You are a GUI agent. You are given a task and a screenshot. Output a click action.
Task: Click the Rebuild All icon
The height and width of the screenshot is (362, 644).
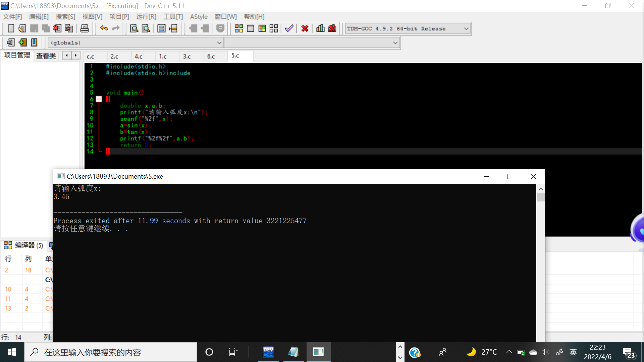point(274,28)
